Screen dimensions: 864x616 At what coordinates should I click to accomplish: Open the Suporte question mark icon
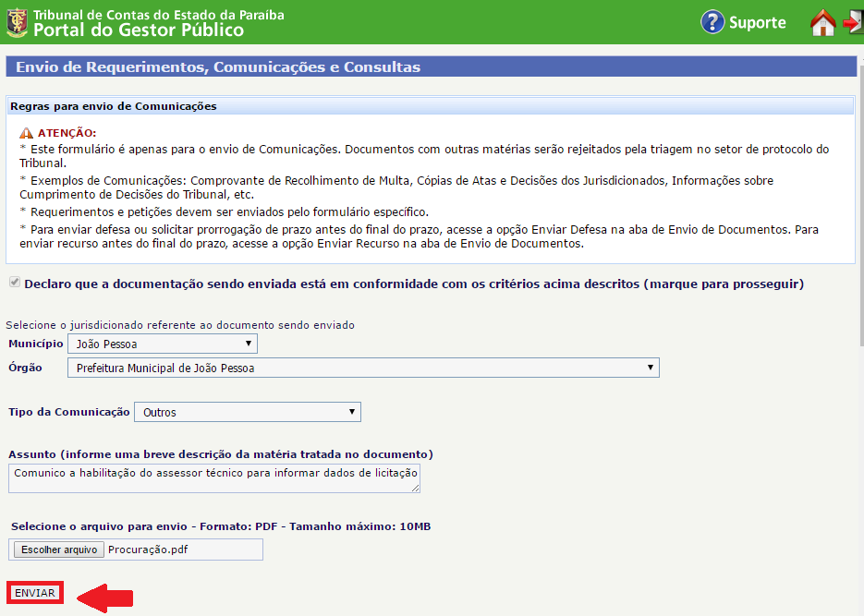pyautogui.click(x=712, y=22)
